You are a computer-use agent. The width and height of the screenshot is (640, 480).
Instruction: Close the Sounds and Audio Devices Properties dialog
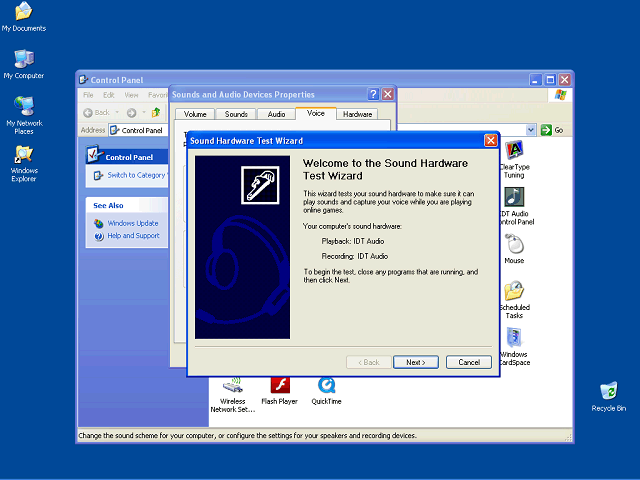coord(388,94)
